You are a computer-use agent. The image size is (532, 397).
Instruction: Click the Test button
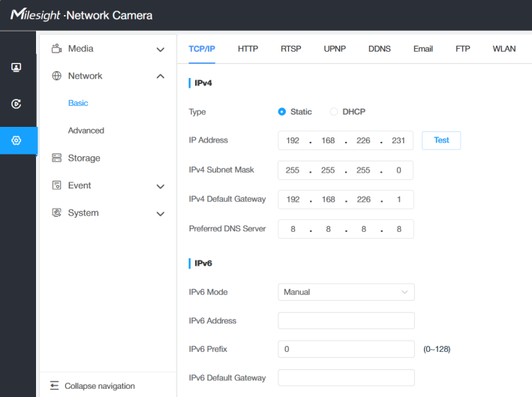pos(441,140)
